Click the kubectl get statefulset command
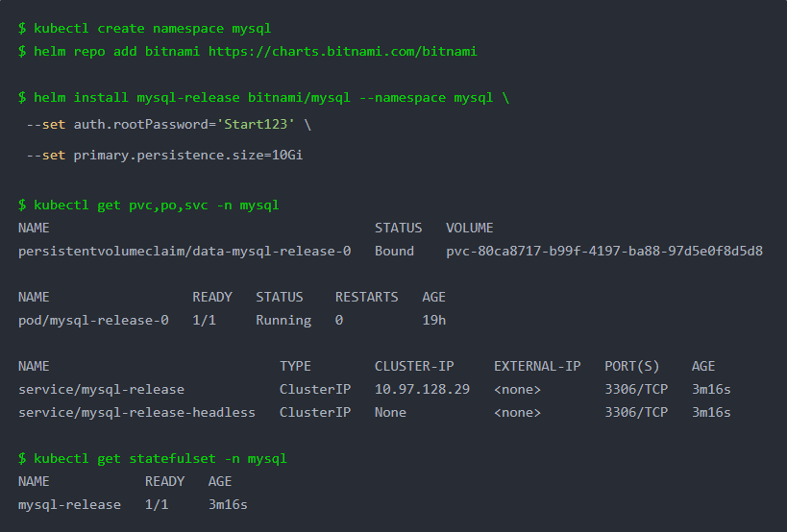The height and width of the screenshot is (532, 787). pyautogui.click(x=160, y=459)
